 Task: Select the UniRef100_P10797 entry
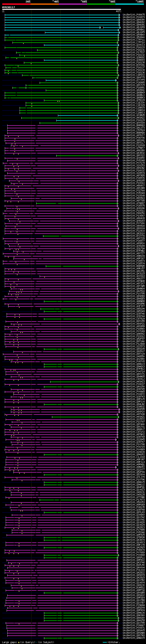(x=134, y=422)
